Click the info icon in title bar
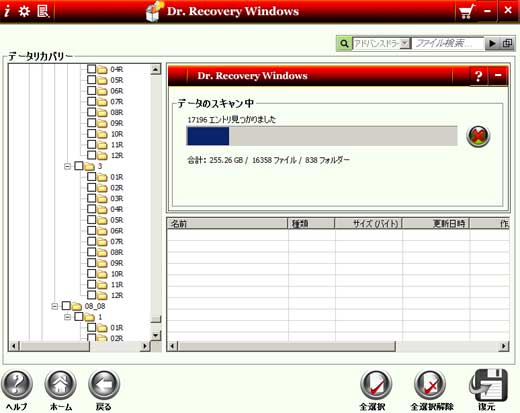This screenshot has height=413, width=520. point(7,11)
